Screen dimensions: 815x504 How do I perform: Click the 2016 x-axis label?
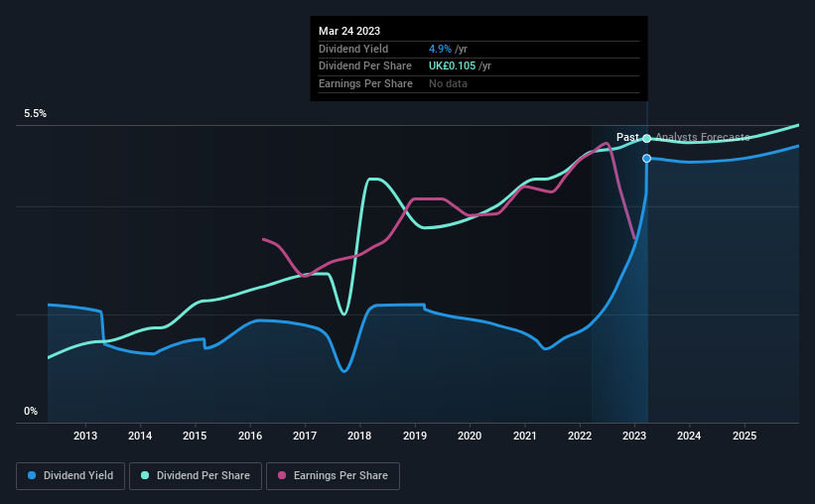(x=250, y=436)
